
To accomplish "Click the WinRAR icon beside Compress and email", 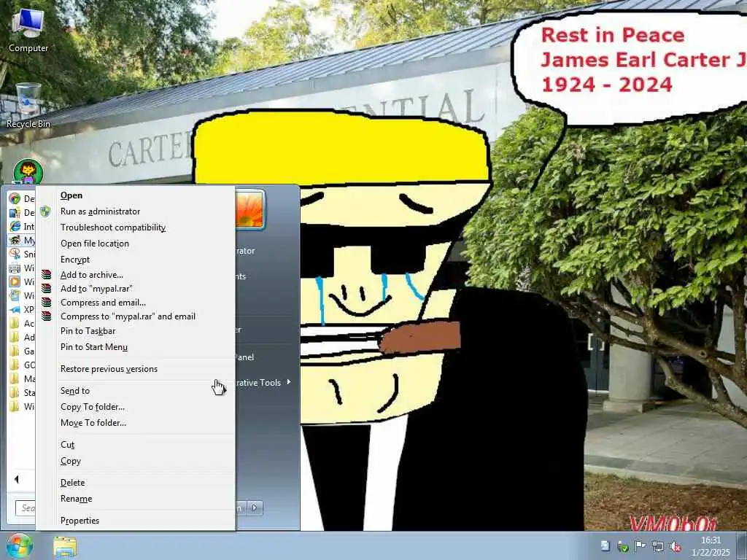I will [46, 303].
